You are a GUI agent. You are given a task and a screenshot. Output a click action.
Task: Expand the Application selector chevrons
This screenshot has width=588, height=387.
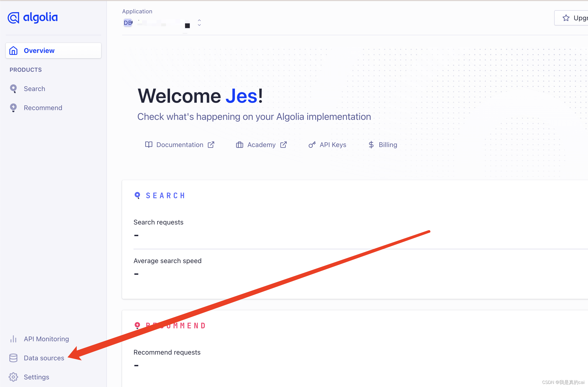(x=199, y=23)
